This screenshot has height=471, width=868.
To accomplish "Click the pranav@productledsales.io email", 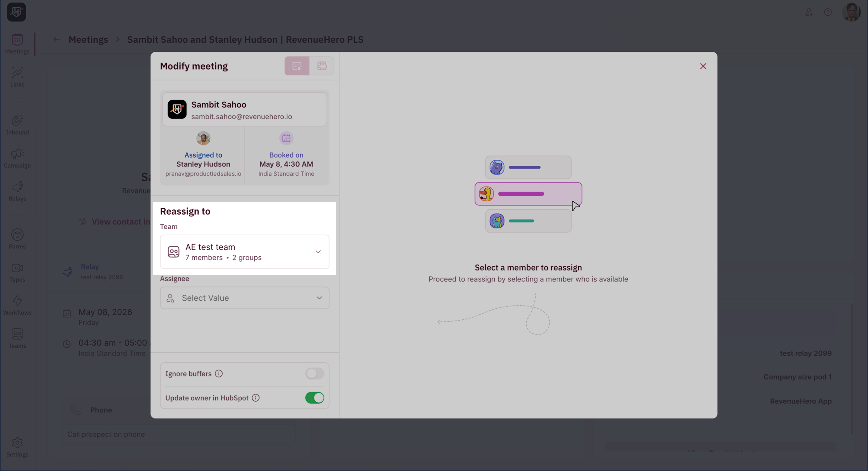I will [203, 174].
